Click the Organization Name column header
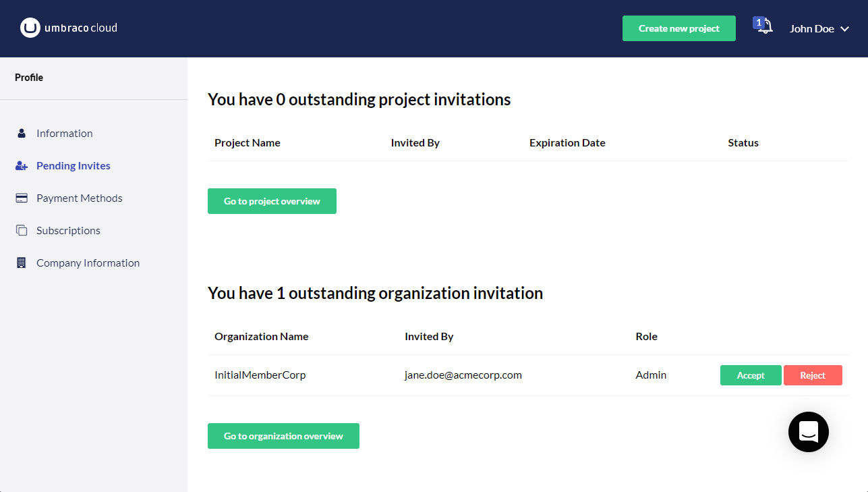The image size is (868, 492). click(x=262, y=336)
